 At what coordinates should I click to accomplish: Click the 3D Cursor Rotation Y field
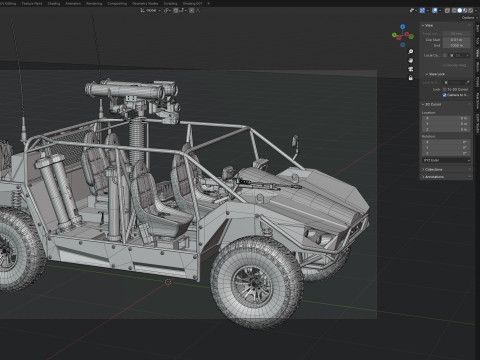pyautogui.click(x=446, y=148)
